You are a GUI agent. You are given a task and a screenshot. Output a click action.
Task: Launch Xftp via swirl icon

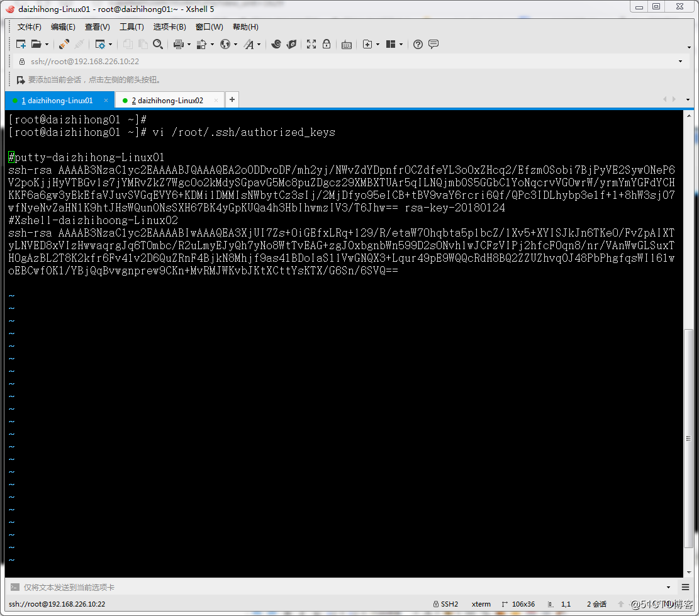[276, 44]
